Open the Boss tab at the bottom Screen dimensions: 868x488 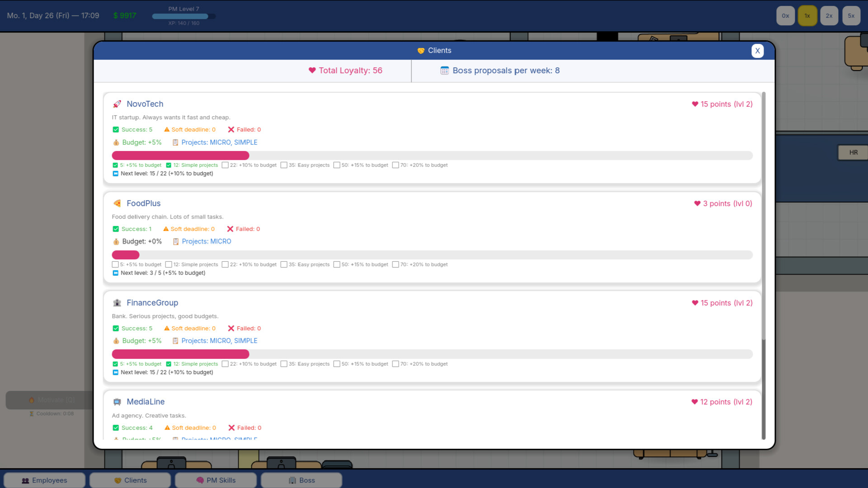301,480
